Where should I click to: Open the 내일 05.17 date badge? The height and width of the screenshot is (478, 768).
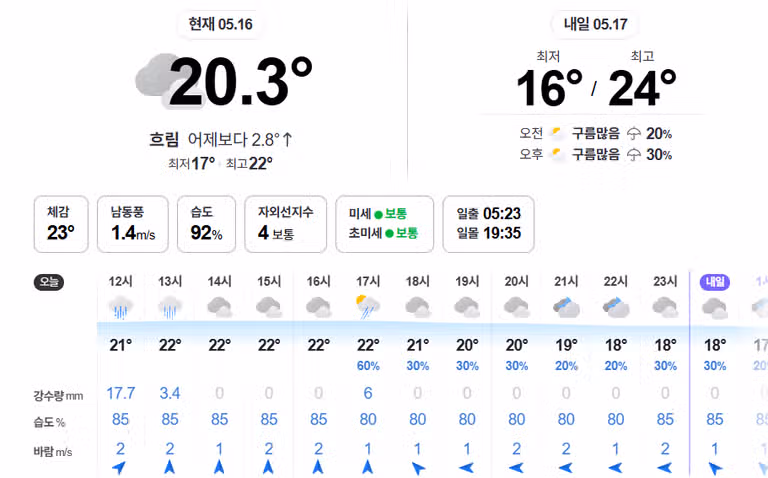click(x=595, y=24)
